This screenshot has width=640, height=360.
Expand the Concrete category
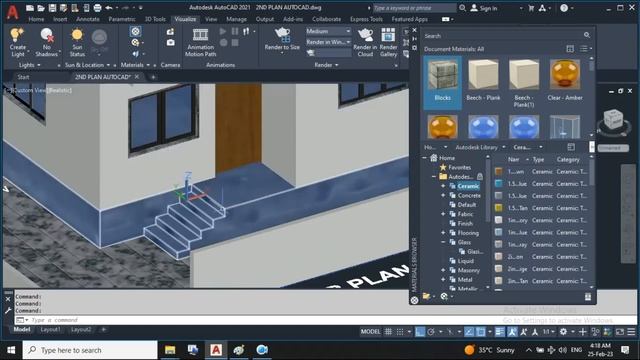[x=443, y=196]
